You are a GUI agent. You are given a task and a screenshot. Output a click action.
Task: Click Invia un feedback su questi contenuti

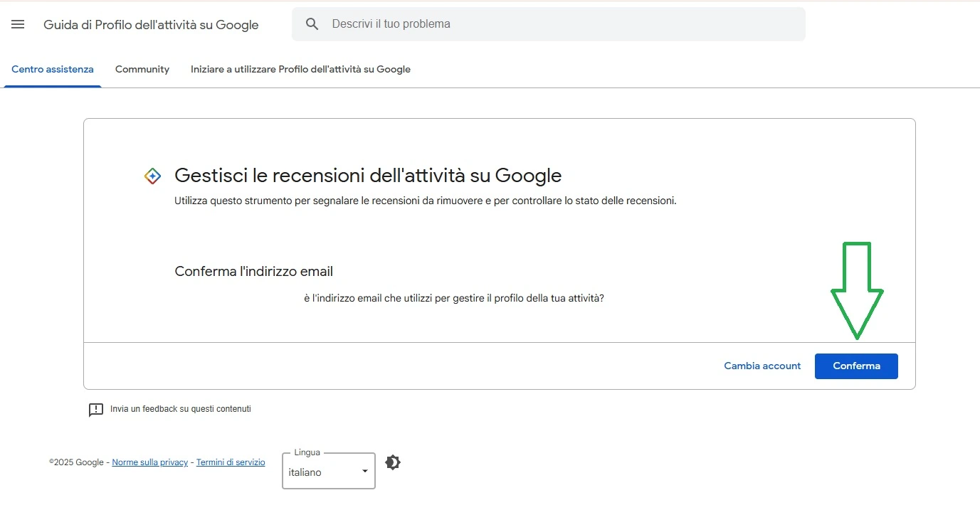pyautogui.click(x=180, y=409)
